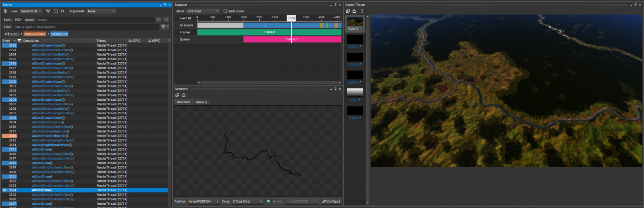Click the Scrubber horizontal scrollbar
The height and width of the screenshot is (208, 644).
click(x=269, y=83)
